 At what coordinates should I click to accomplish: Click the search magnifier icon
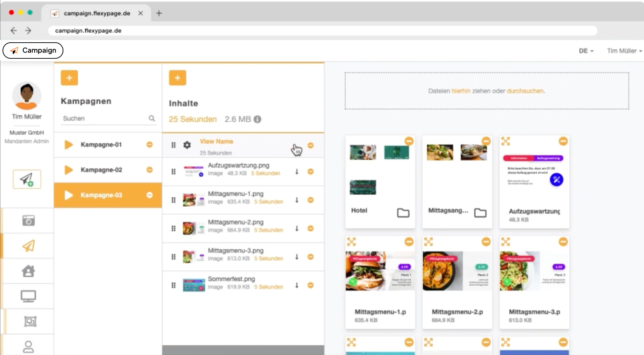[152, 118]
